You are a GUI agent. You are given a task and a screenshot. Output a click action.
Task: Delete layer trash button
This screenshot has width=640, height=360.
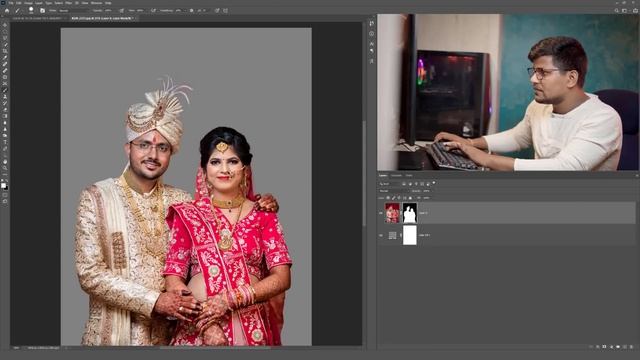point(631,347)
